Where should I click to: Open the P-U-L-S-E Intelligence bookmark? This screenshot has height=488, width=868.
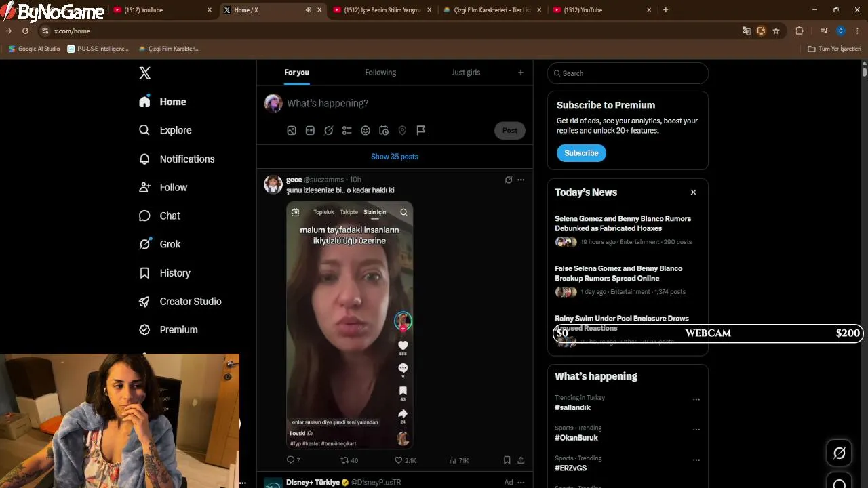[98, 49]
